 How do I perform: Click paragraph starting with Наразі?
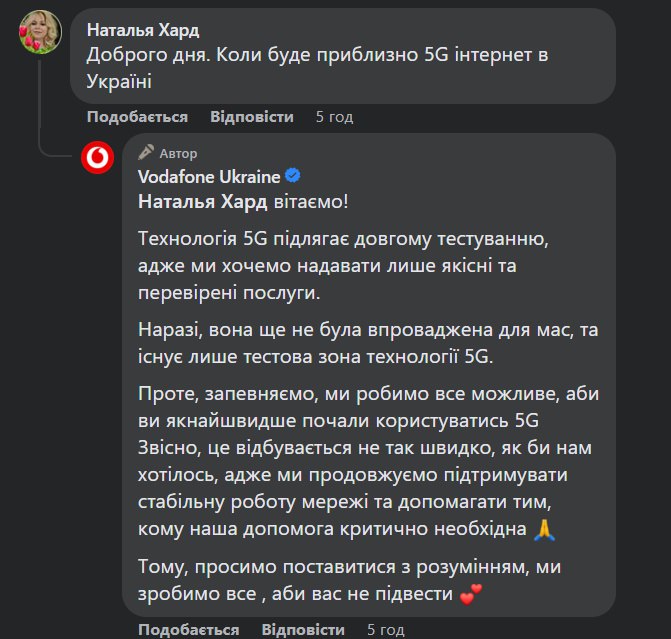338,340
